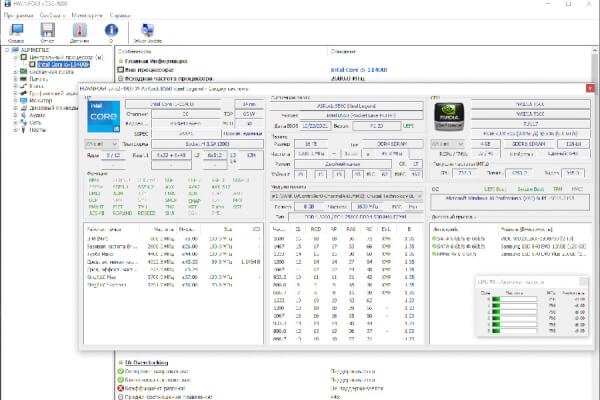Open the Программа menu
This screenshot has width=600, height=400.
pyautogui.click(x=19, y=15)
